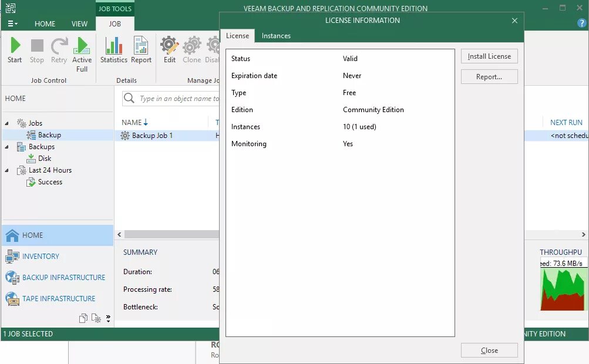Select Backup under Jobs in tree

[49, 135]
